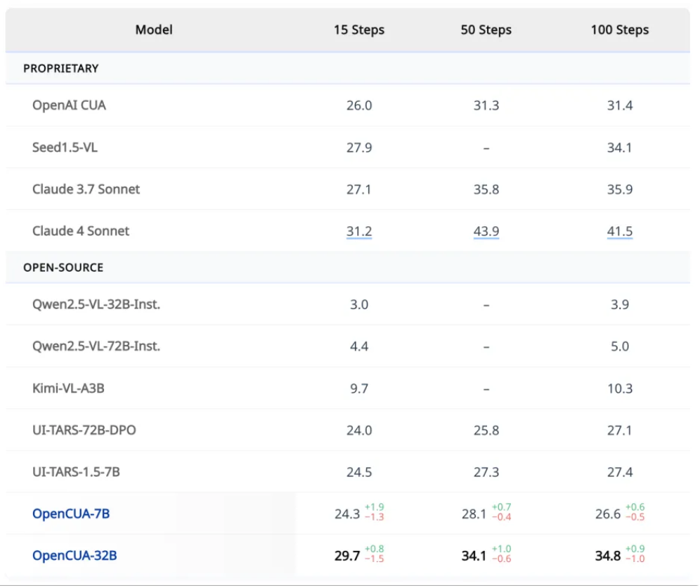Screen dimensions: 700x588
Task: Click the green +1.9 deviation for OpenCUA-7B
Action: [374, 507]
